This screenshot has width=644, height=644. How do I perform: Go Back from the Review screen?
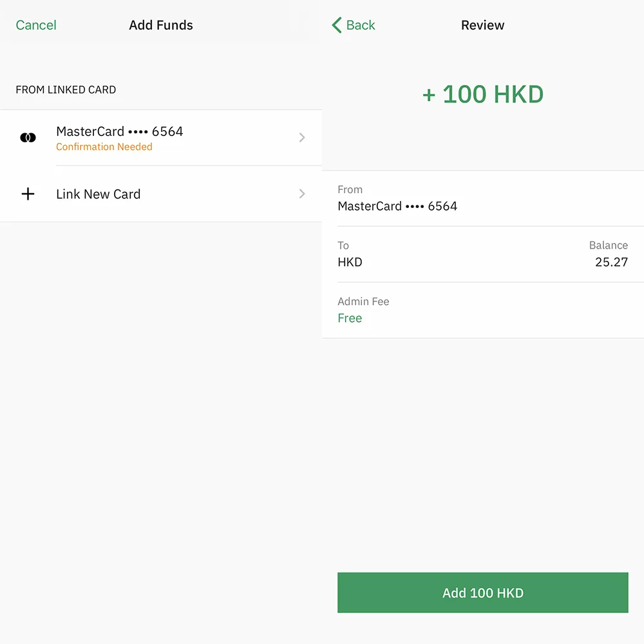[354, 25]
